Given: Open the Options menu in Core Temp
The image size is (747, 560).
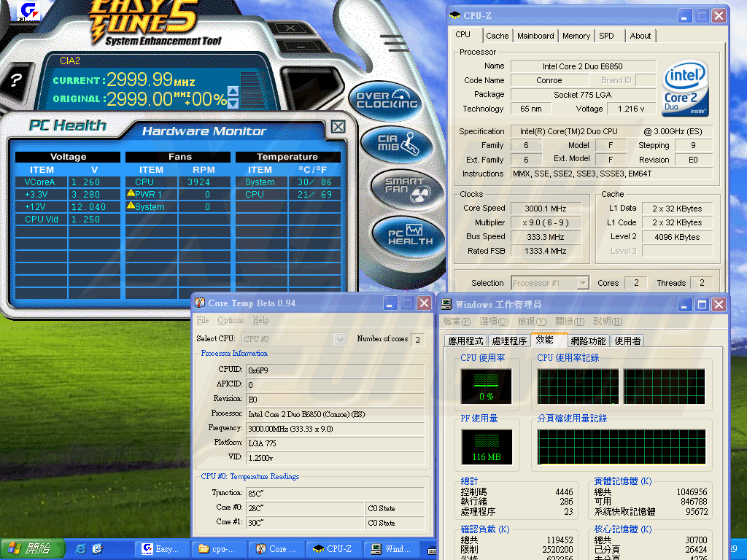Looking at the screenshot, I should coord(231,320).
